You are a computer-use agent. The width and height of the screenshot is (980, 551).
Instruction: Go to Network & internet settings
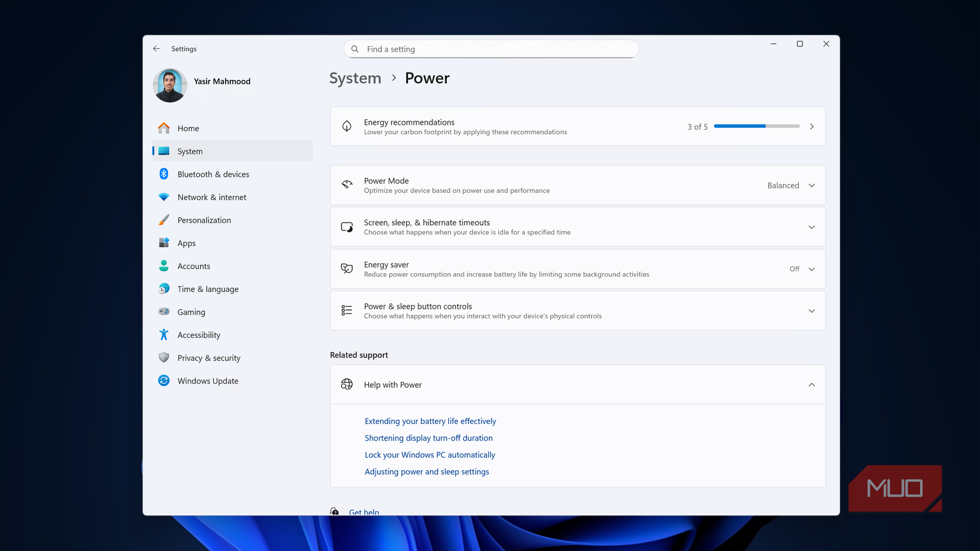pyautogui.click(x=232, y=197)
